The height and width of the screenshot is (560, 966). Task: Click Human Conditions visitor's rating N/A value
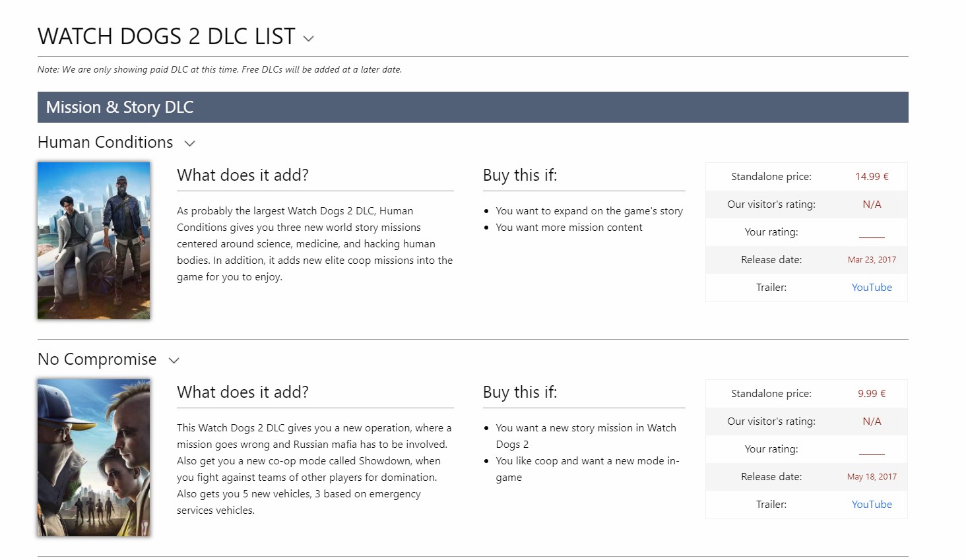872,204
